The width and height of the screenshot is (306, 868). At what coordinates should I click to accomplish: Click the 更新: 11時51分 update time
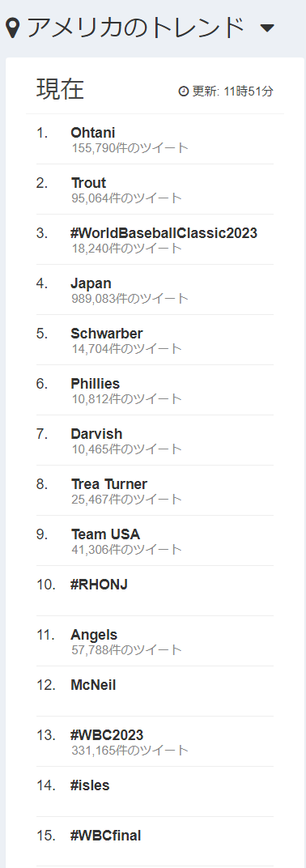(232, 91)
